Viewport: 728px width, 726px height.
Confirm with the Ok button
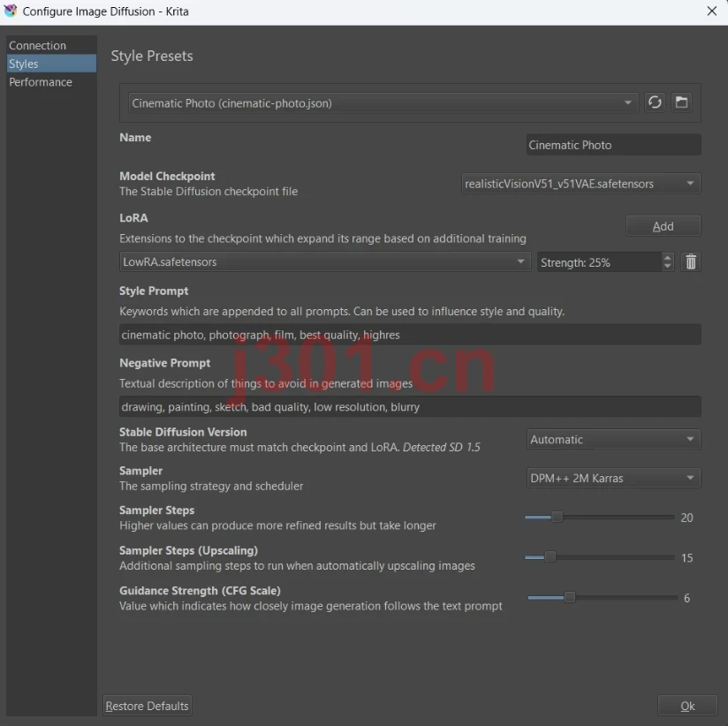pos(687,706)
